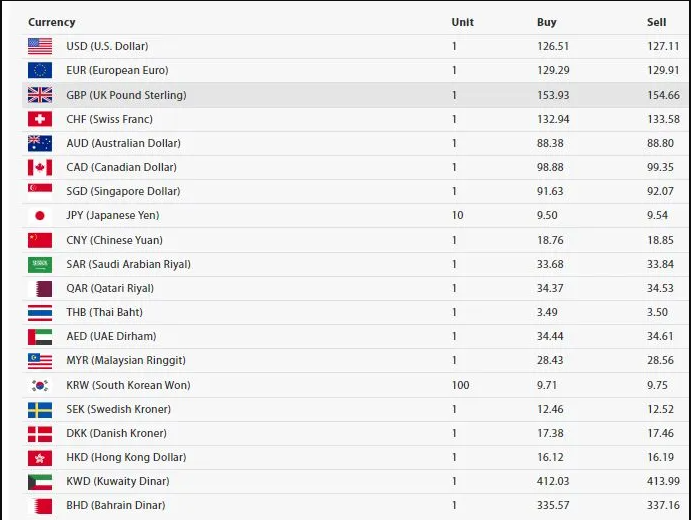
Task: Click the Saudi Arabian flag icon
Action: click(x=40, y=264)
